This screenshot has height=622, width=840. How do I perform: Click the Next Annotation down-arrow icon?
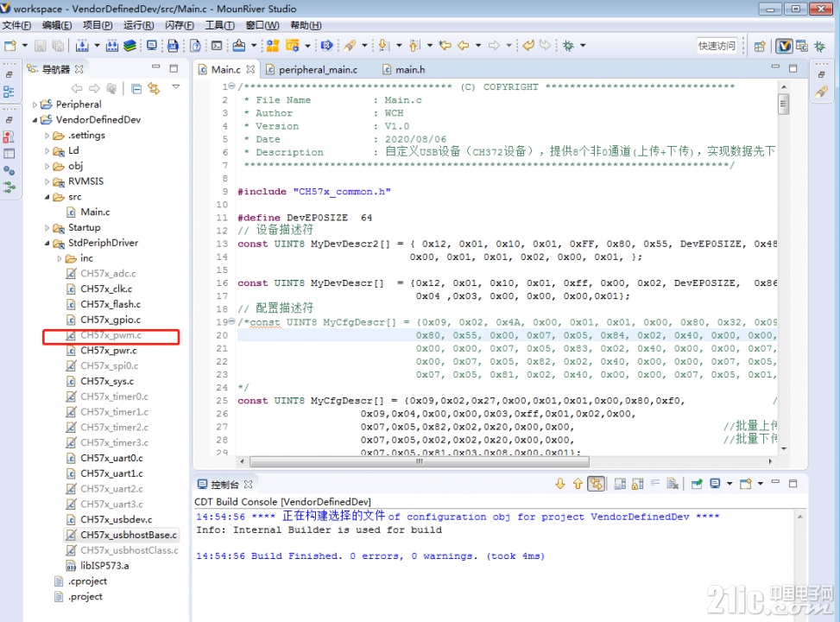[x=384, y=46]
